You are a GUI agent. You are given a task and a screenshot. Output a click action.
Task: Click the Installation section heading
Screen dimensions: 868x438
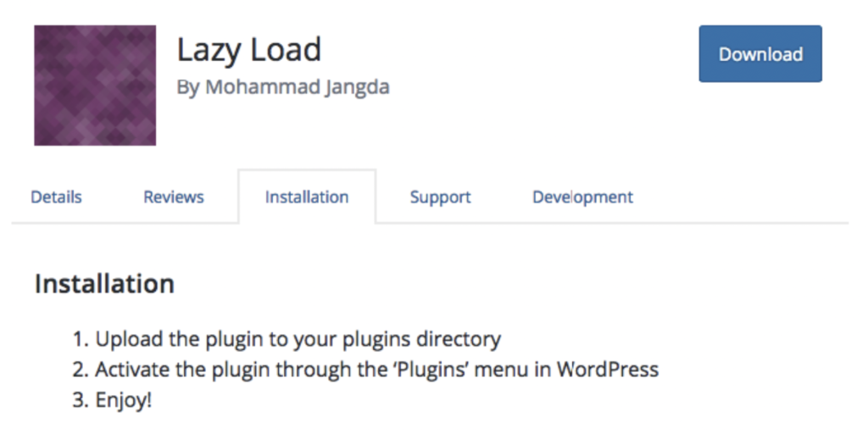coord(104,283)
